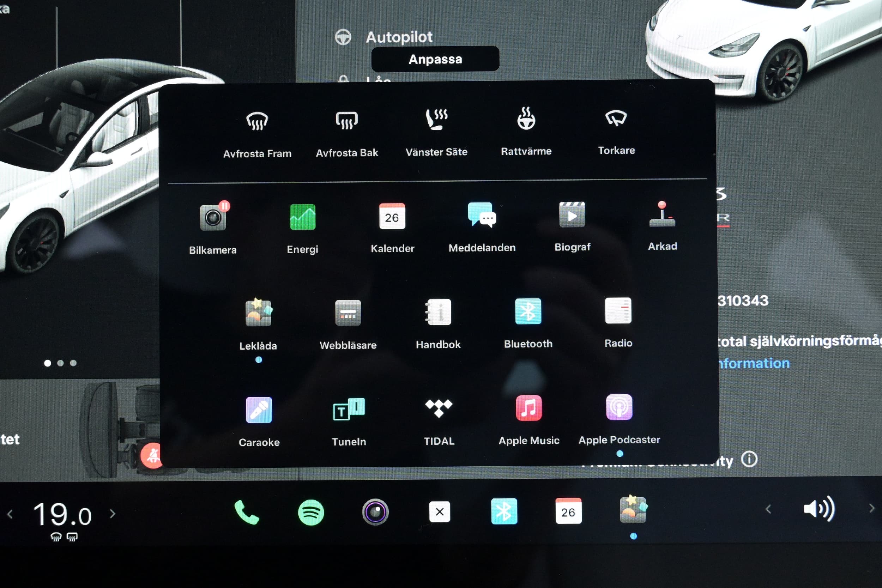Image resolution: width=882 pixels, height=588 pixels.
Task: Open Bluetooth app in launcher grid
Action: pyautogui.click(x=528, y=323)
